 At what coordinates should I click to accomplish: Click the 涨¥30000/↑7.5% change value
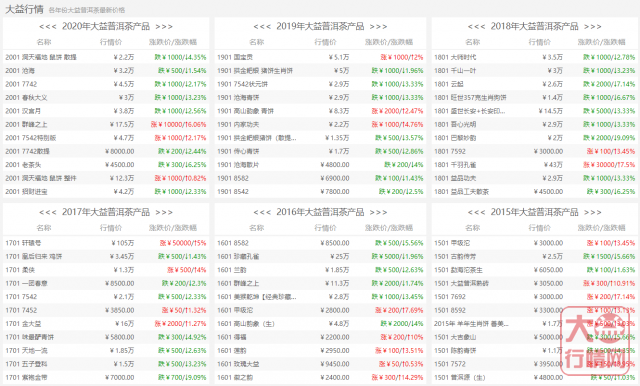pyautogui.click(x=609, y=165)
